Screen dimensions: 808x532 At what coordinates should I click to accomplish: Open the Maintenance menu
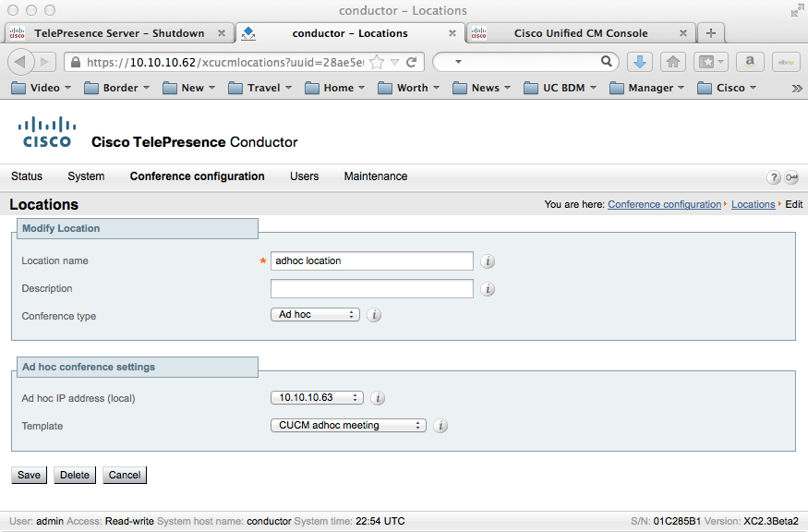pyautogui.click(x=376, y=176)
